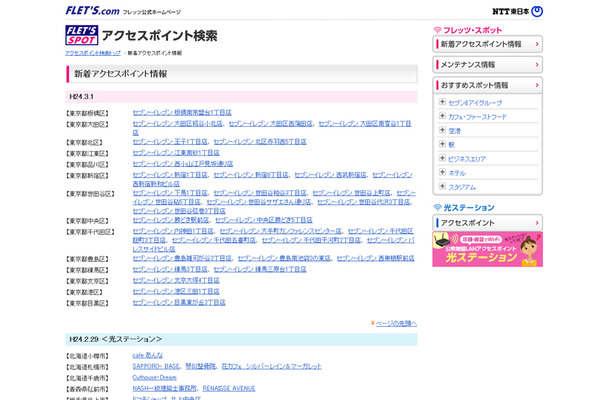Open the Outhouse-Dream link
This screenshot has width=610, height=400.
154,377
